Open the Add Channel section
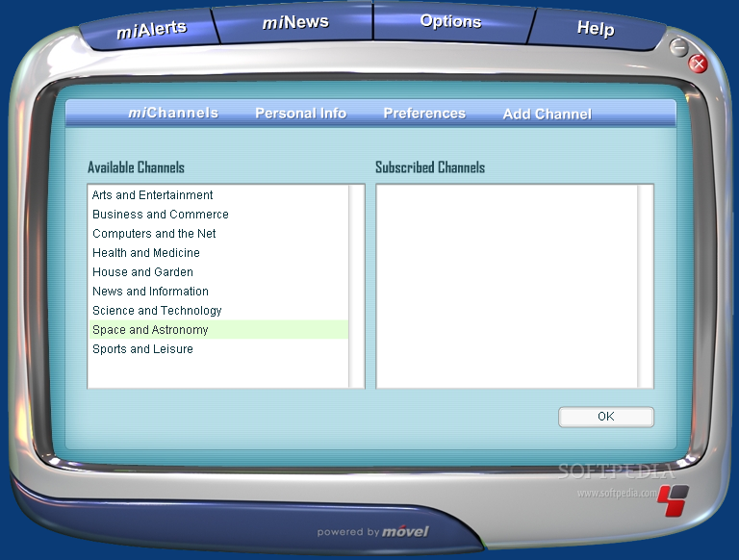 pos(548,115)
